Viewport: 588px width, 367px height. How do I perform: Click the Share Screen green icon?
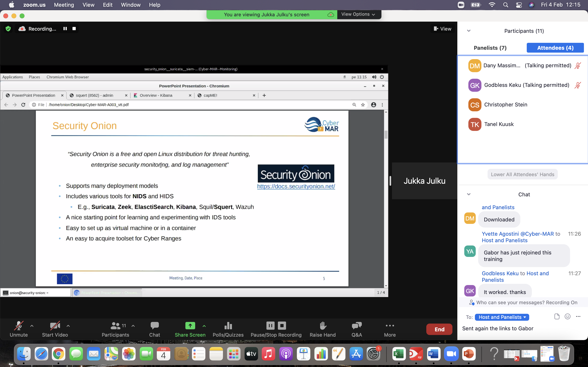(190, 326)
